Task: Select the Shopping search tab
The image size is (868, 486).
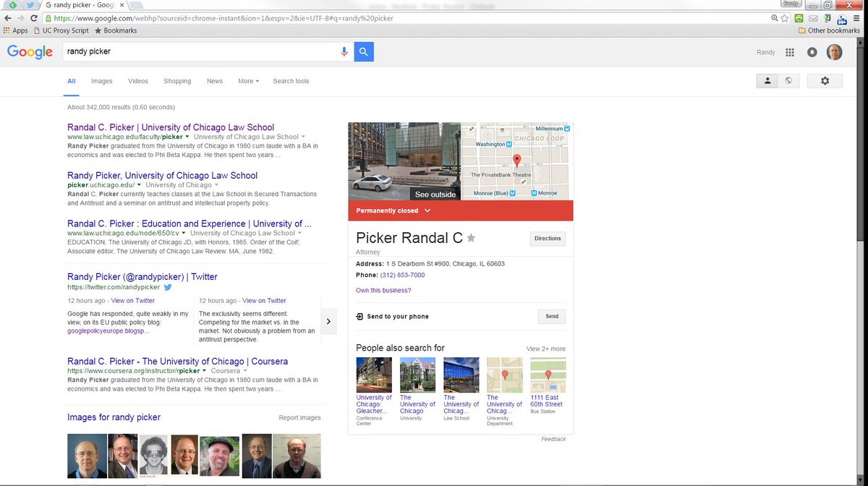Action: click(x=177, y=81)
